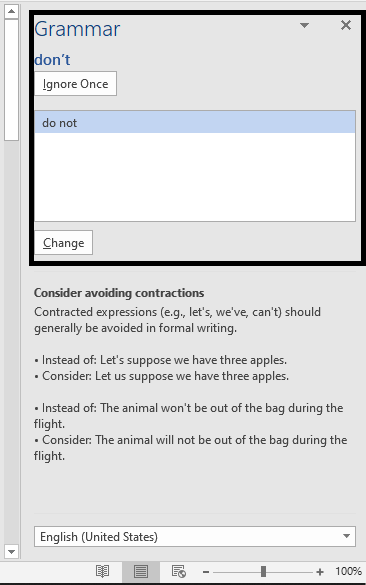The width and height of the screenshot is (366, 585).
Task: Click zoom slider track right of handle
Action: [x=290, y=572]
